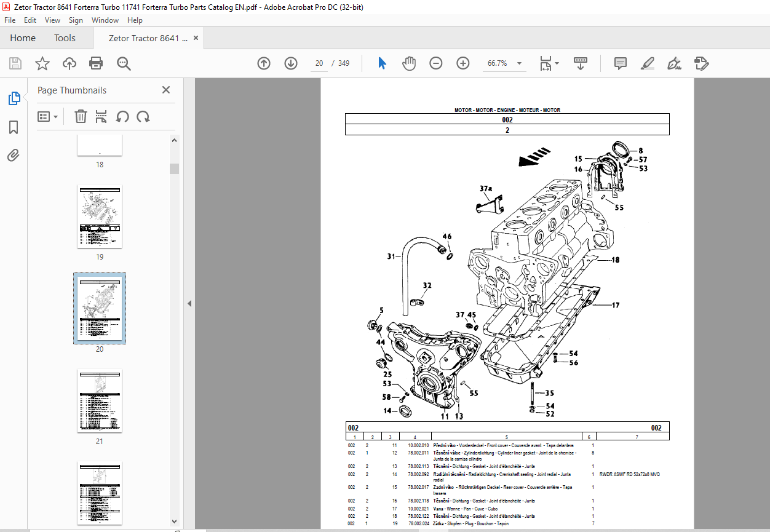Open the Bookmarks side panel
The height and width of the screenshot is (532, 770).
coord(14,127)
